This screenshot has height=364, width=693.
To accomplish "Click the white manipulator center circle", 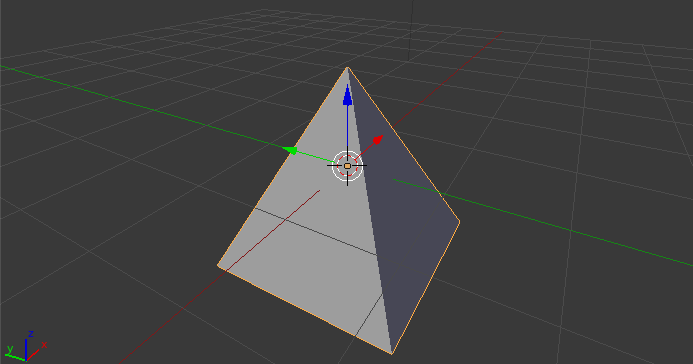I will [347, 166].
